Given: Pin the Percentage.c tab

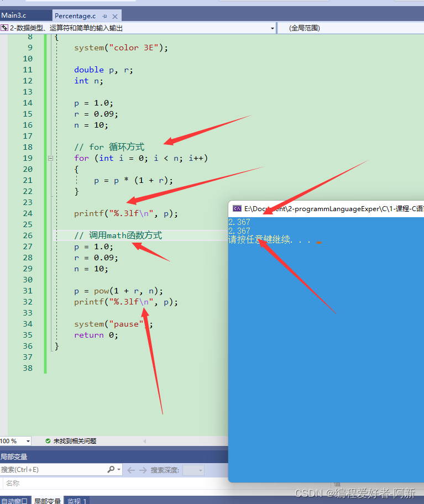Looking at the screenshot, I should point(105,16).
